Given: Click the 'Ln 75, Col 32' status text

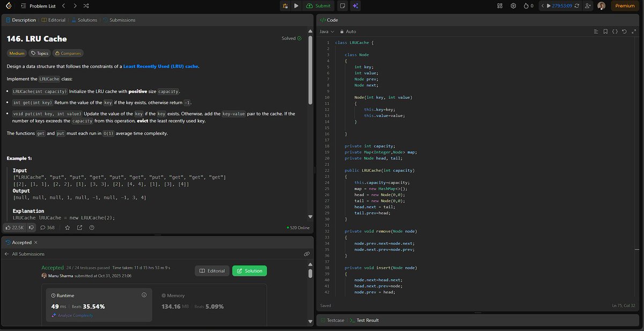Looking at the screenshot, I should click(x=624, y=306).
